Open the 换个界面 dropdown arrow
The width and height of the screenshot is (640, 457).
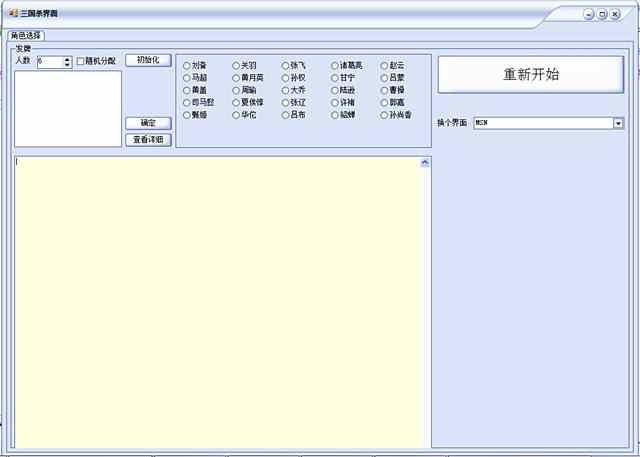(618, 123)
